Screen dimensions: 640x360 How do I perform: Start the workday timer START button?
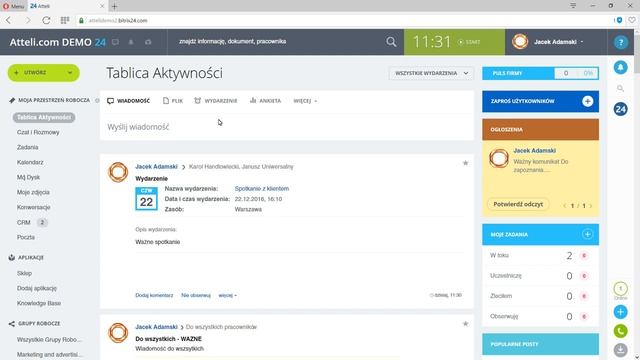click(469, 42)
